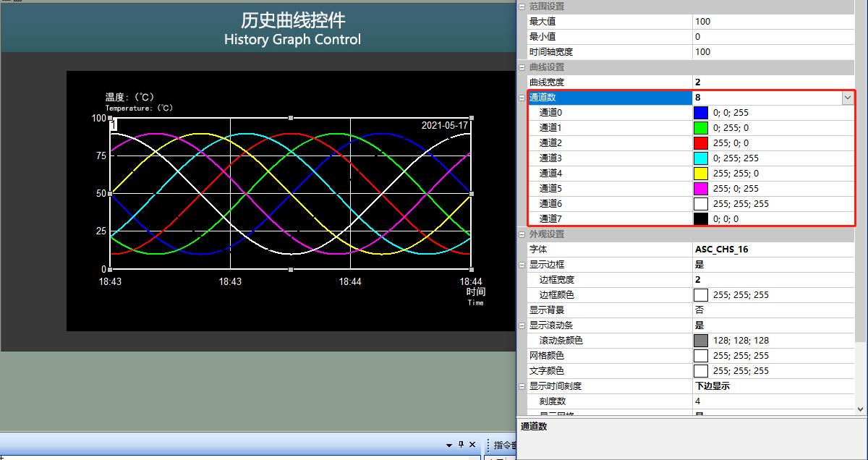This screenshot has height=460, width=868.
Task: Click the cyan 通道3 color swatch
Action: point(700,158)
